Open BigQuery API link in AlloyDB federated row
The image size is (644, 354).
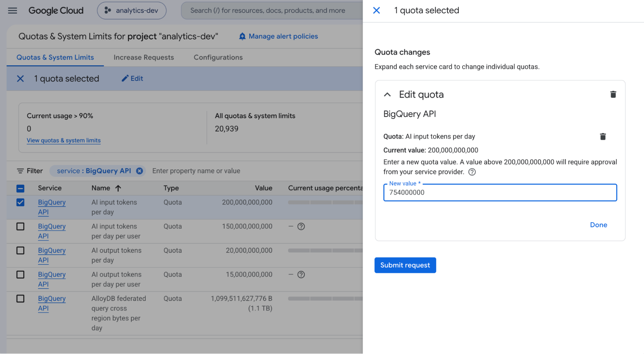(x=52, y=303)
